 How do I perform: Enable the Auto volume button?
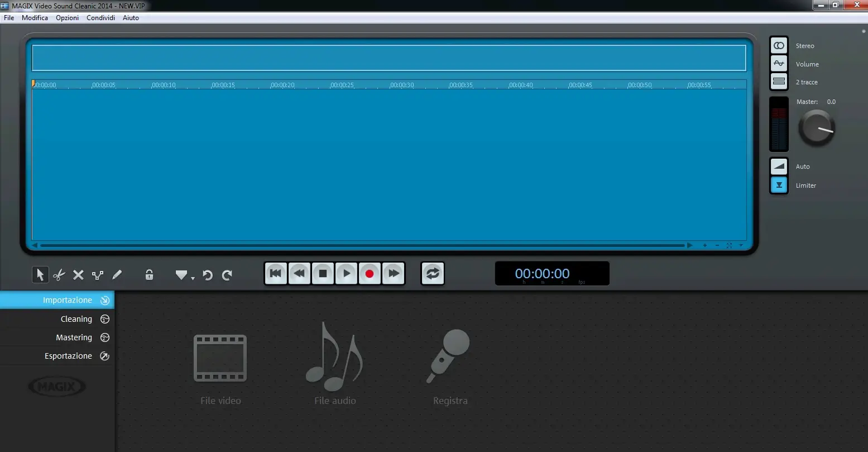(779, 166)
